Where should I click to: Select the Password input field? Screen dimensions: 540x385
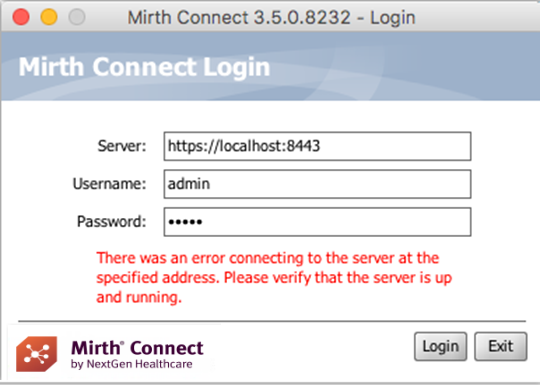tap(318, 222)
